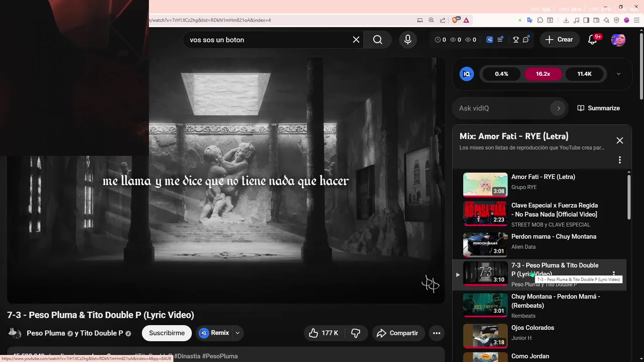Click the magnifier search button
This screenshot has height=362, width=644.
click(378, 40)
